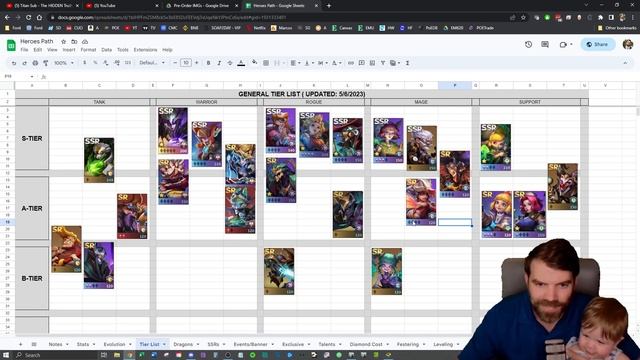Open the Data menu

coord(107,50)
